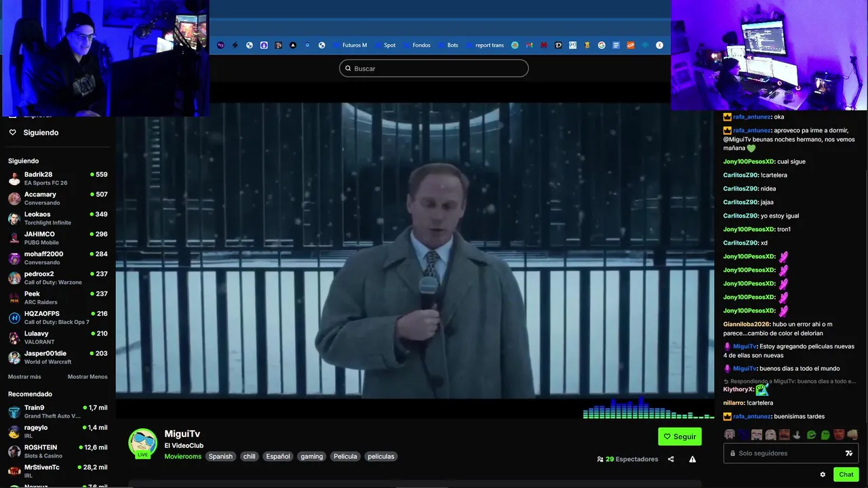Screen dimensions: 868x488
Task: Open Accamary's avatar in the sidebar
Action: click(x=14, y=199)
